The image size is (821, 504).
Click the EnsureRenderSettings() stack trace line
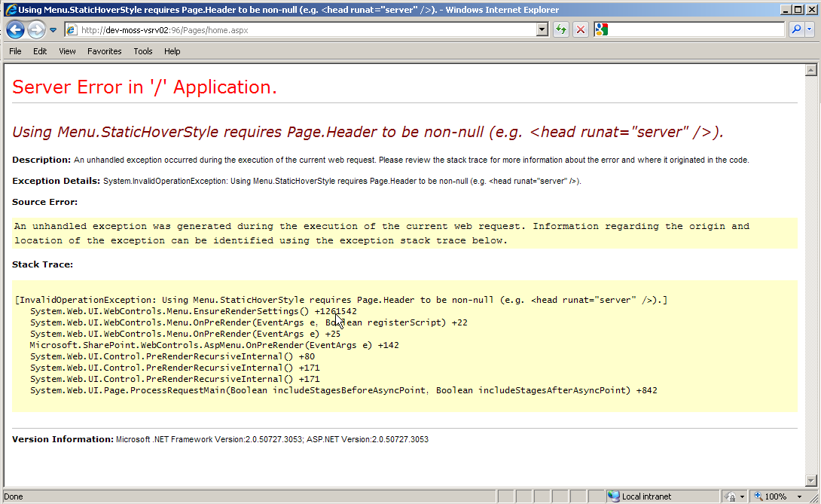pyautogui.click(x=194, y=311)
